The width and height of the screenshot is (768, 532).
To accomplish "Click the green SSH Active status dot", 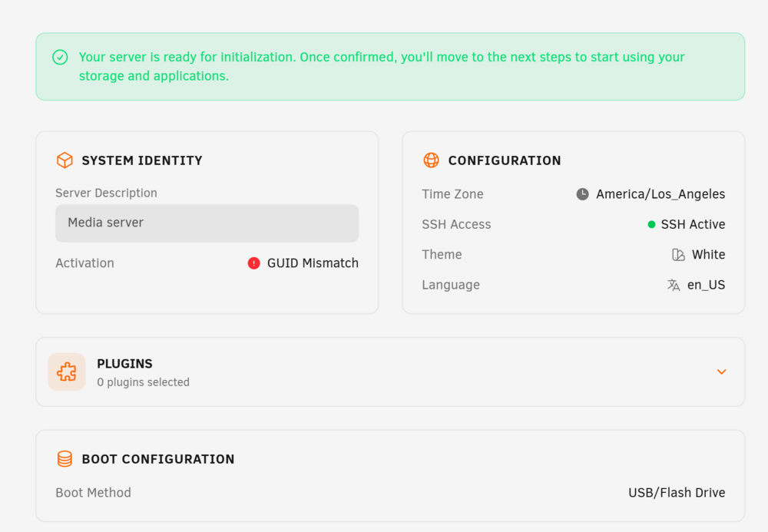I will 651,225.
